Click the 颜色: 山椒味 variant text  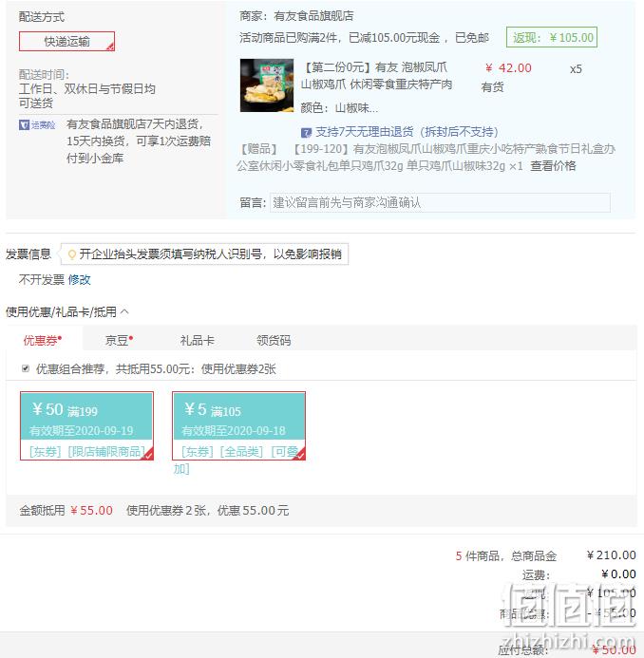339,108
